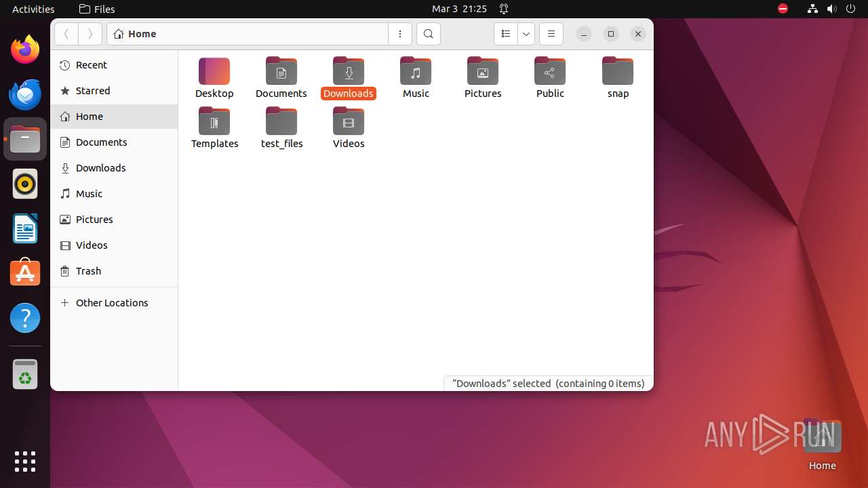Open the clock and calendar menu
Viewport: 868px width, 488px height.
click(460, 9)
